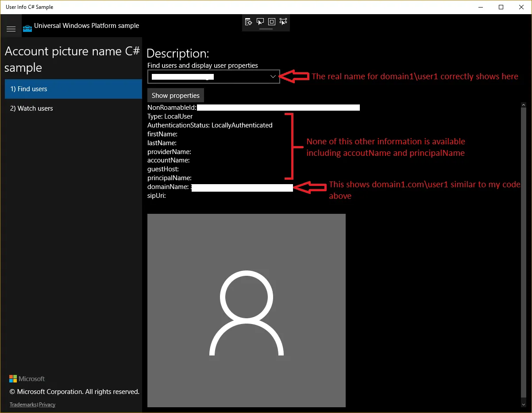Click the "domainName:" property label

click(x=168, y=187)
